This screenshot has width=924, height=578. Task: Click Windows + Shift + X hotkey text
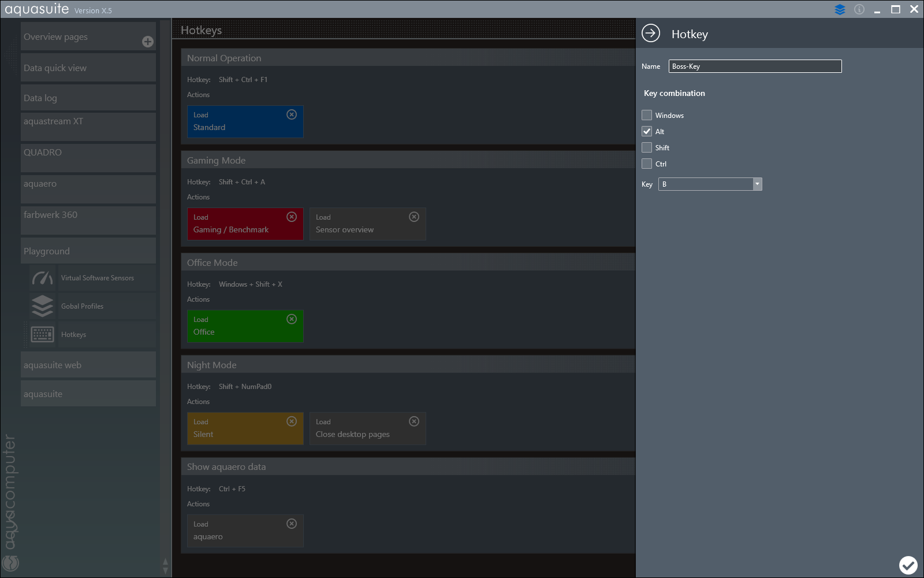tap(251, 284)
